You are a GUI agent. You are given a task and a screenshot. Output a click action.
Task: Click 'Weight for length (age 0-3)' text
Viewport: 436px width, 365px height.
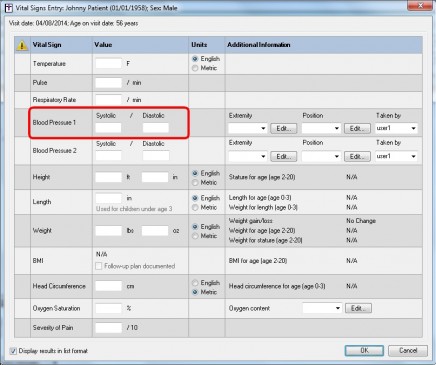(263, 207)
